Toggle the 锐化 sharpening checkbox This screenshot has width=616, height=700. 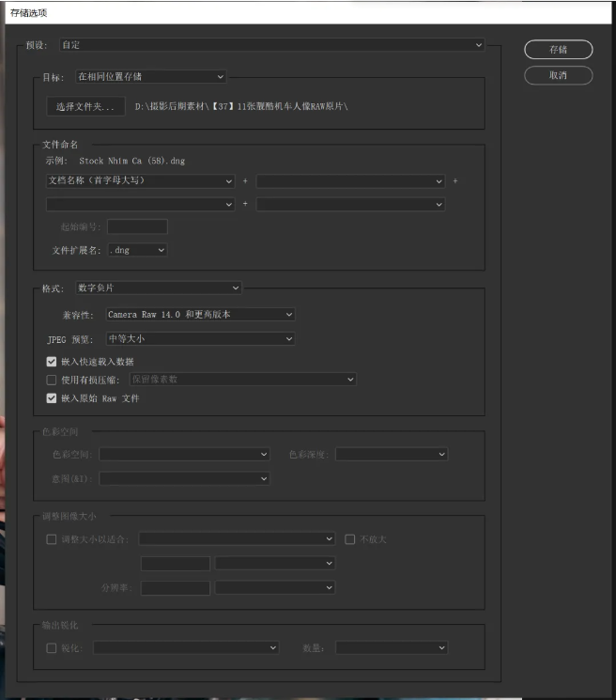(52, 647)
